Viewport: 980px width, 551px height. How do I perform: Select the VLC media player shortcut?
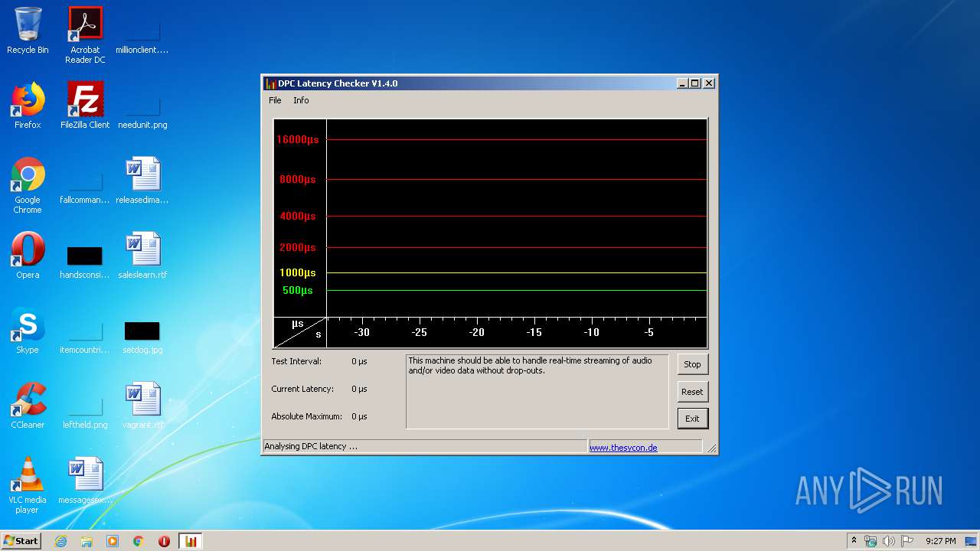click(28, 484)
